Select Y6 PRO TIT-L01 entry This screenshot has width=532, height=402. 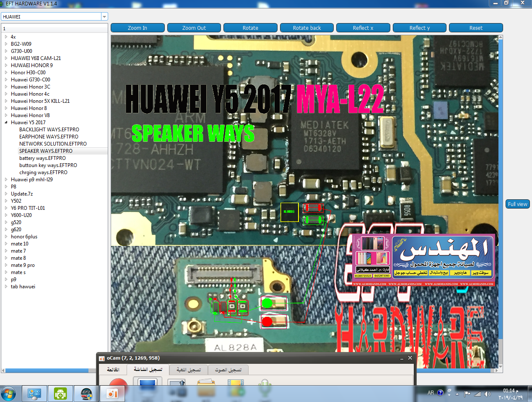28,208
